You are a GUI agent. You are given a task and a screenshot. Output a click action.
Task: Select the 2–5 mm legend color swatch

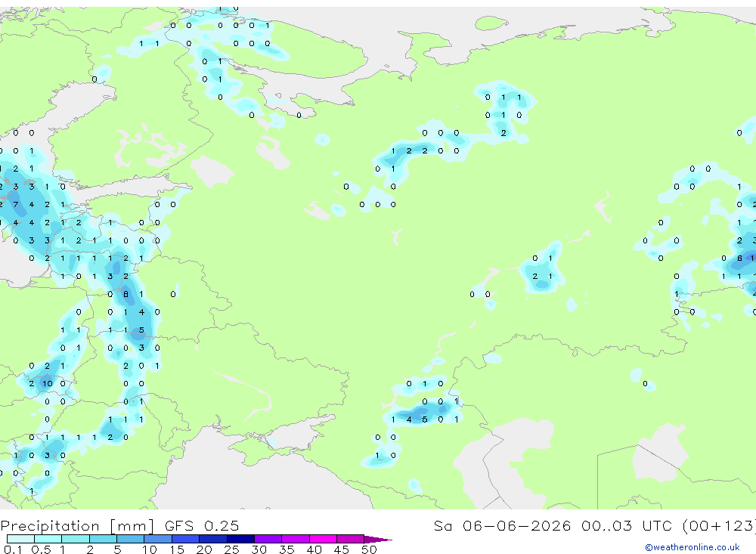(103, 539)
